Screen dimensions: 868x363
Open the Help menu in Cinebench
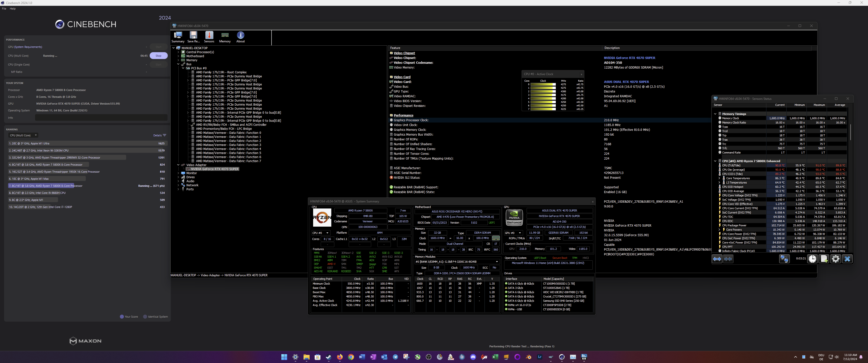click(x=12, y=8)
